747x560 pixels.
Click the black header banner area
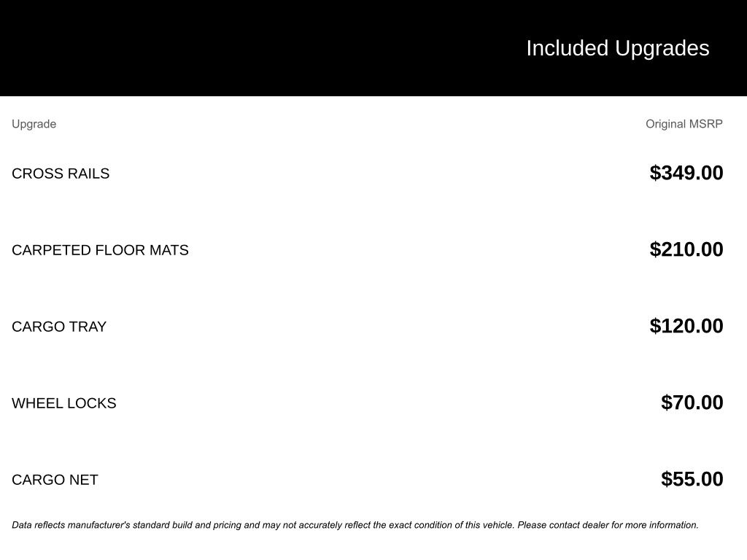[x=373, y=48]
